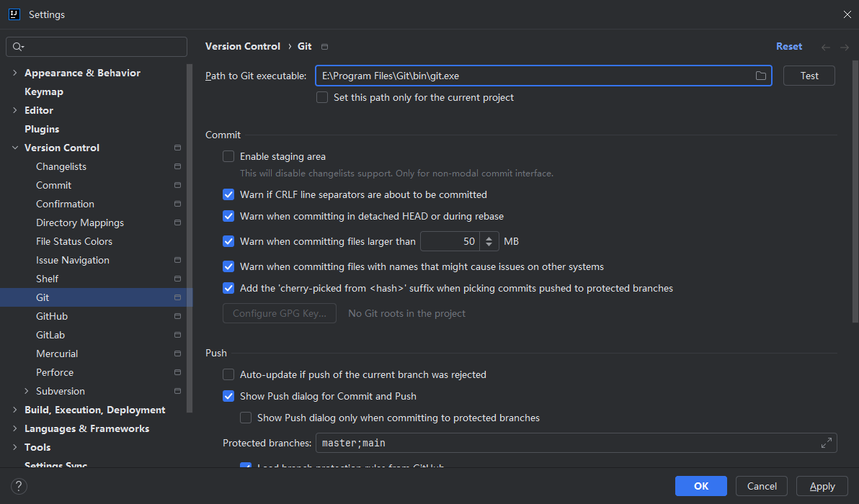Enable Auto-update if push was rejected
Viewport: 859px width, 504px height.
point(228,374)
